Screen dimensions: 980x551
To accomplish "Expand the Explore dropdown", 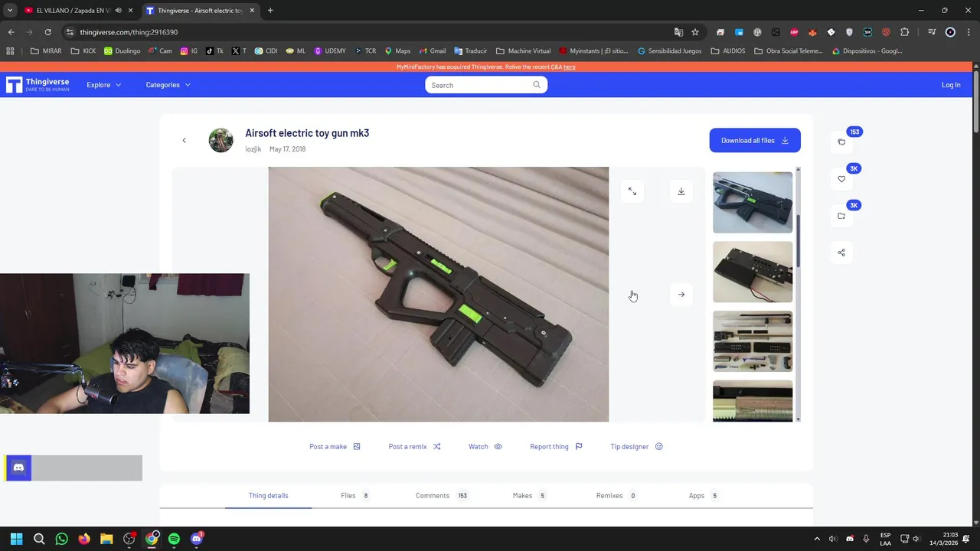I will coord(103,85).
